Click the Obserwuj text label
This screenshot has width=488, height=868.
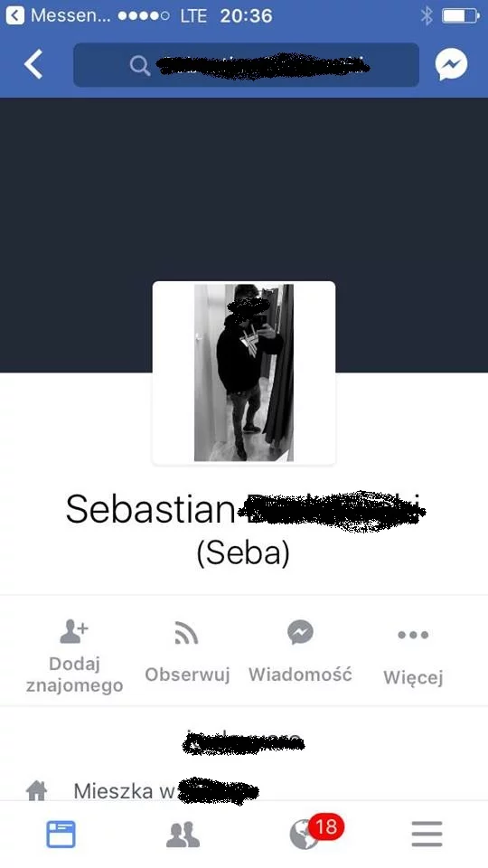point(187,675)
